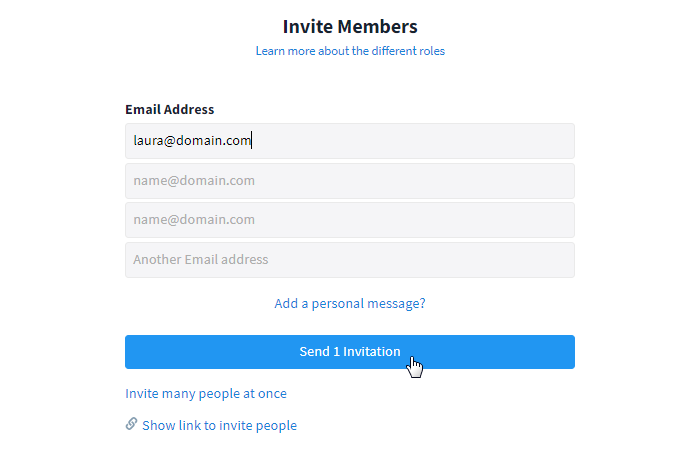
Task: Click the chain link icon
Action: click(x=131, y=424)
